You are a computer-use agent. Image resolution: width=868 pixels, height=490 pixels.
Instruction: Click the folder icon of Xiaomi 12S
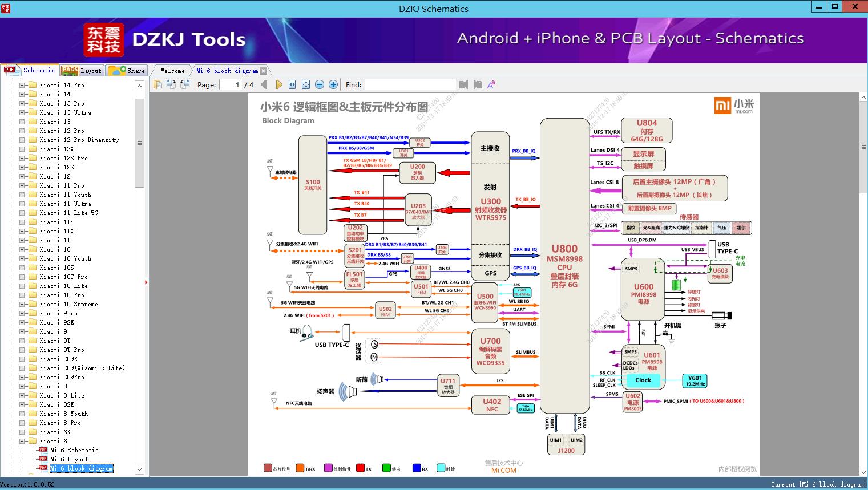click(33, 167)
